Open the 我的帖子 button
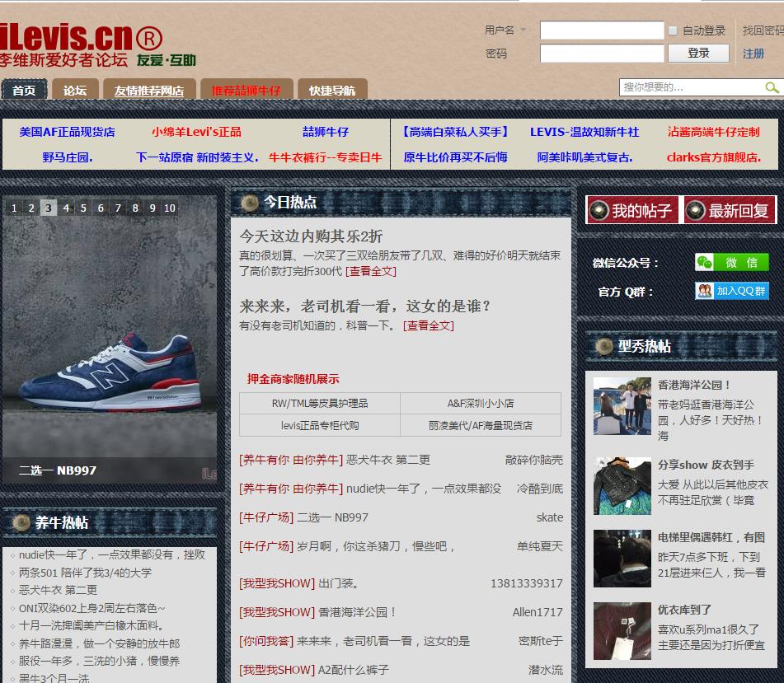Screen dimensions: 784x683 point(632,210)
